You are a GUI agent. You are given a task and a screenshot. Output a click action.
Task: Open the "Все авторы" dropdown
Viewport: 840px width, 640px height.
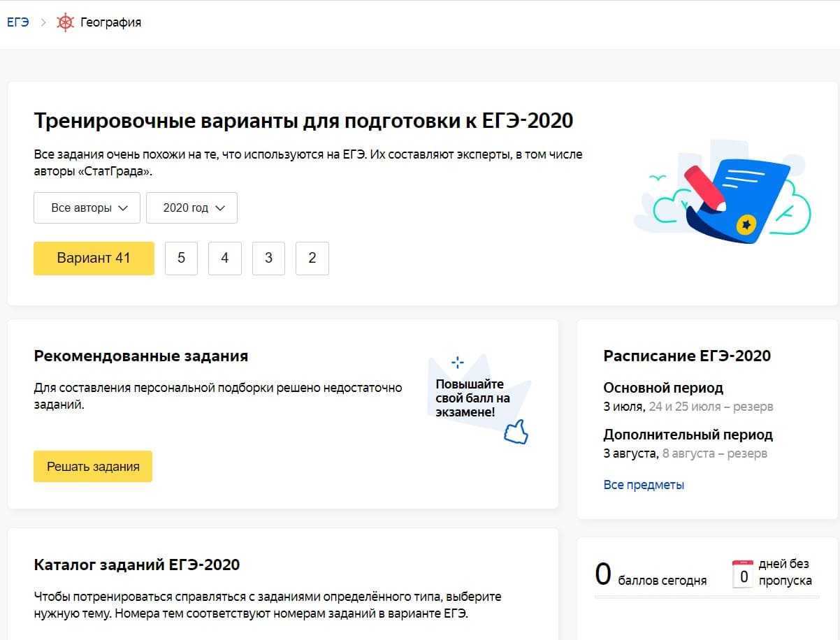87,208
